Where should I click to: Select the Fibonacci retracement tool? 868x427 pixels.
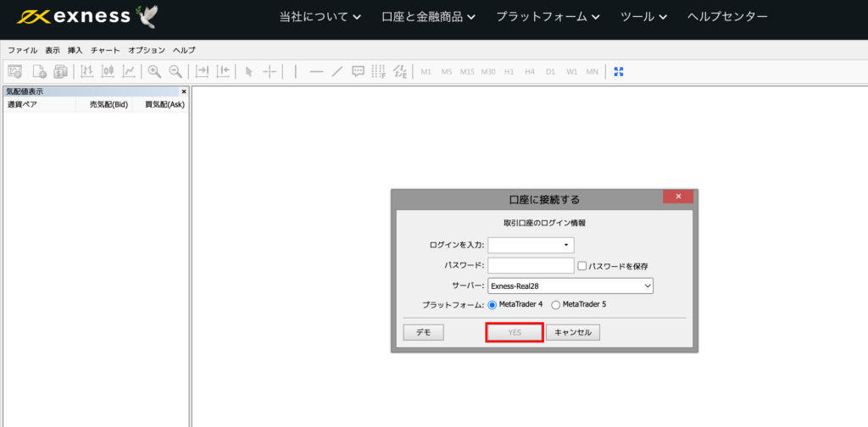point(379,71)
